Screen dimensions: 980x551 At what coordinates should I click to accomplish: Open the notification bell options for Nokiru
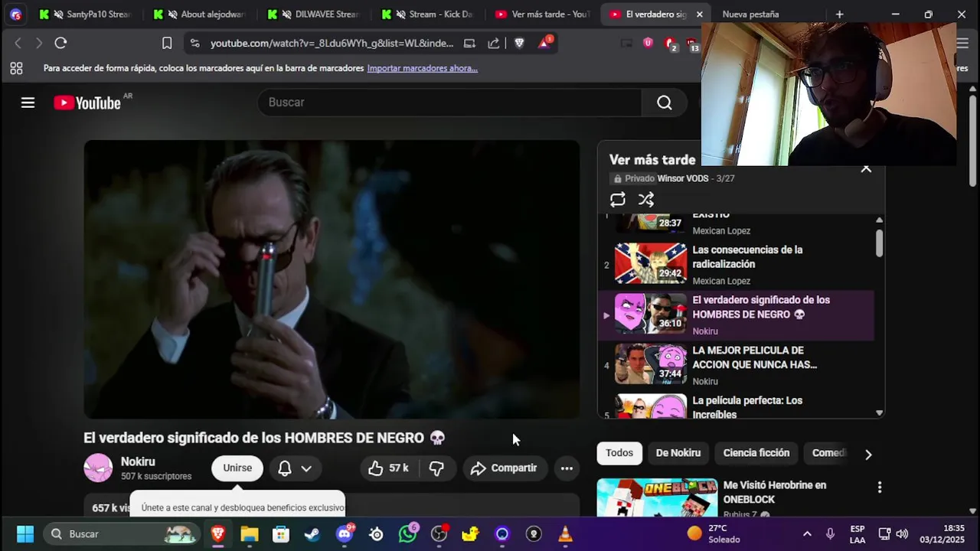click(x=295, y=468)
